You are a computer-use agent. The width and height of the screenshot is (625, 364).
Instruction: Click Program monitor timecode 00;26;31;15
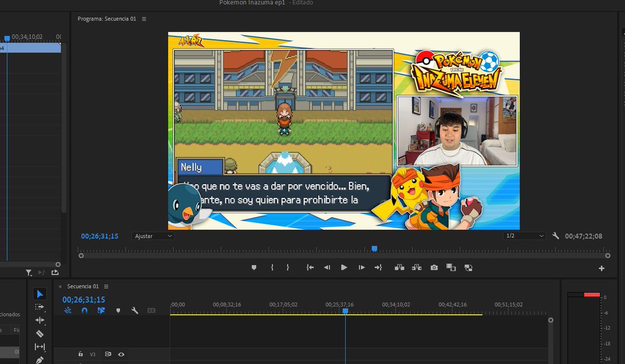[99, 236]
